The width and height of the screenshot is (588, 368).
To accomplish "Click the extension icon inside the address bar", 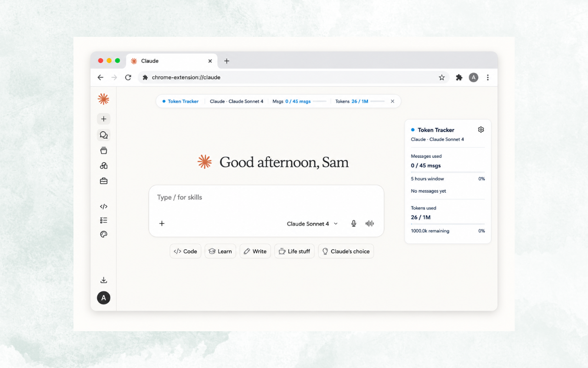I will point(145,77).
